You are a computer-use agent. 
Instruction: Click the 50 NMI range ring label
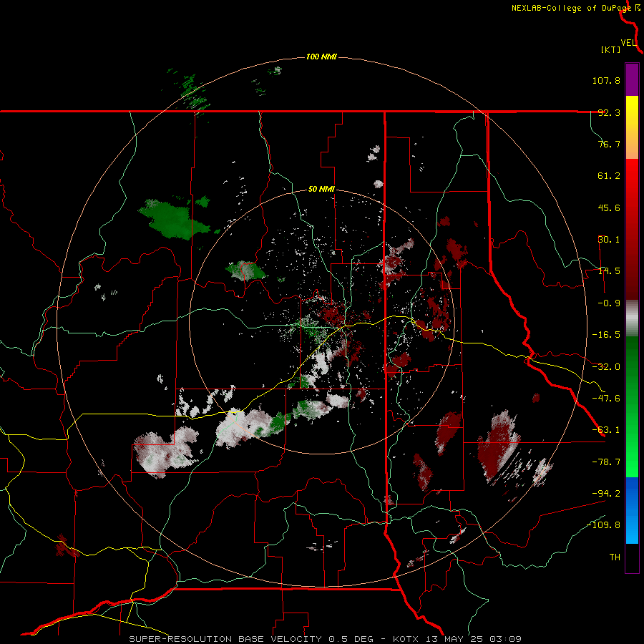321,190
